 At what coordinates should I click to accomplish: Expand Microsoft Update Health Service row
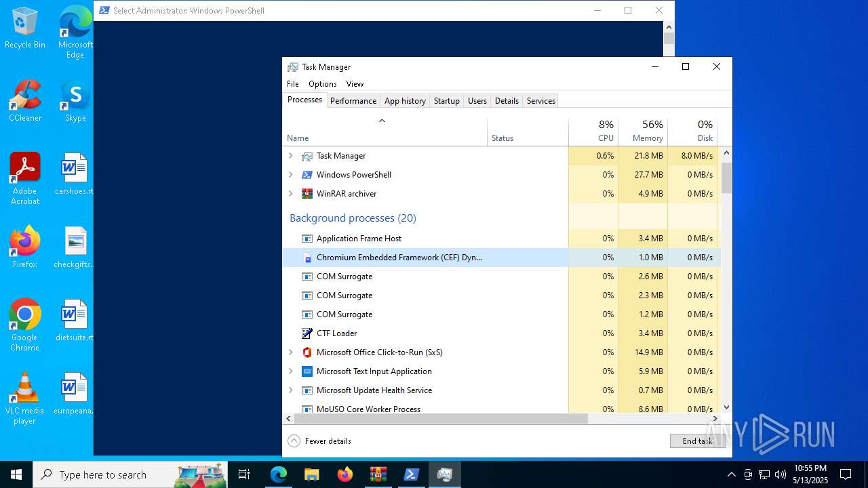point(291,390)
